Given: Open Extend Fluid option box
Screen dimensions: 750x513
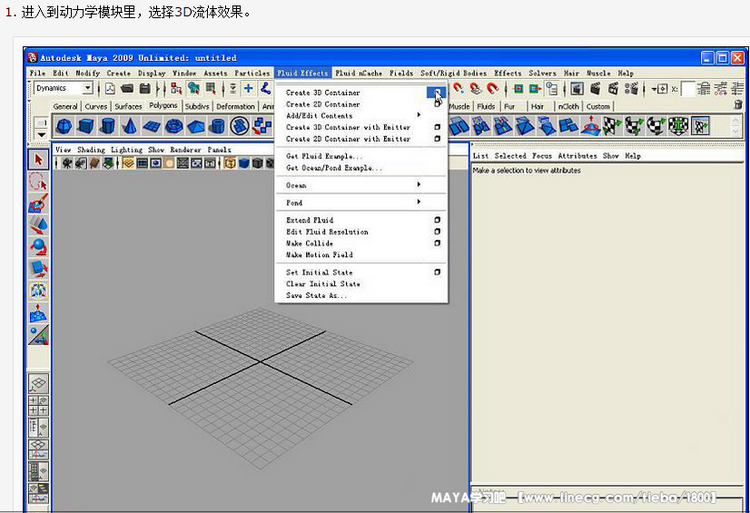Looking at the screenshot, I should click(437, 220).
